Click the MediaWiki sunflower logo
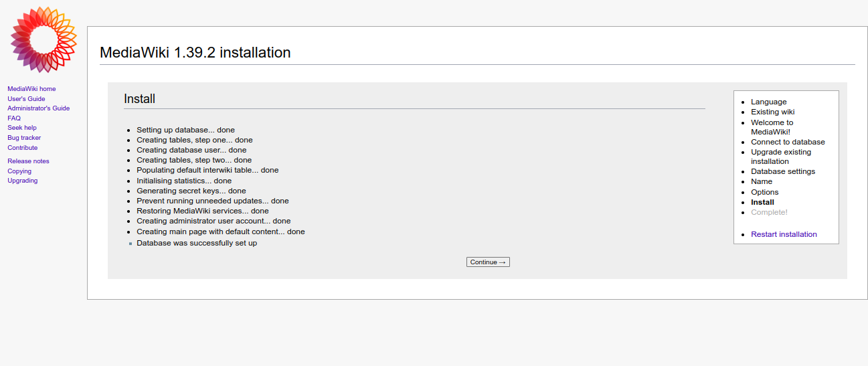 [44, 39]
